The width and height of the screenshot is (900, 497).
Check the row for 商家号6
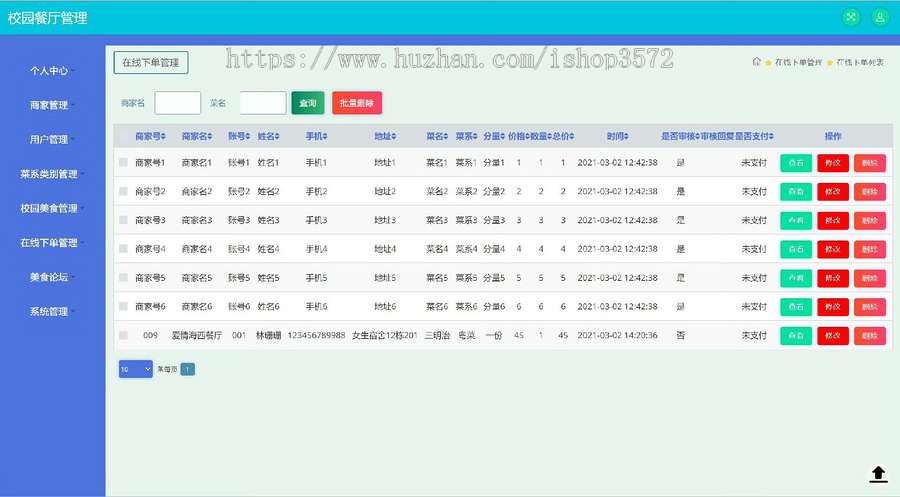[x=123, y=306]
